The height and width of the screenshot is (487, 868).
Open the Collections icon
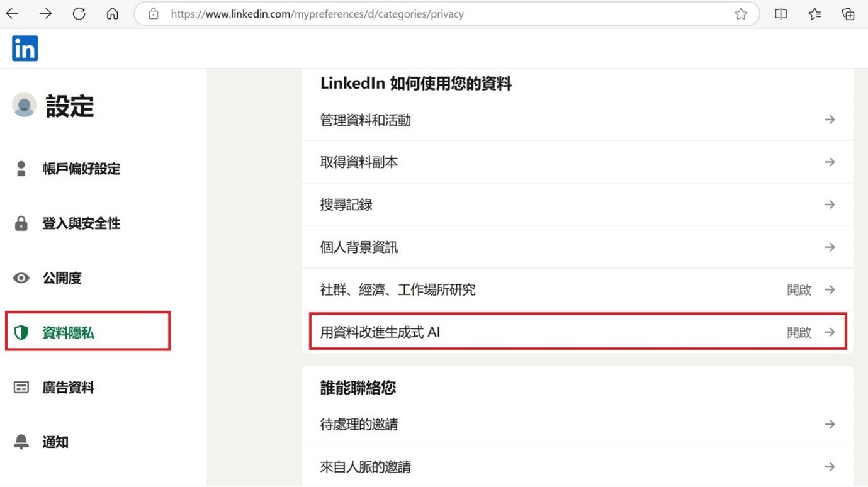[x=848, y=14]
